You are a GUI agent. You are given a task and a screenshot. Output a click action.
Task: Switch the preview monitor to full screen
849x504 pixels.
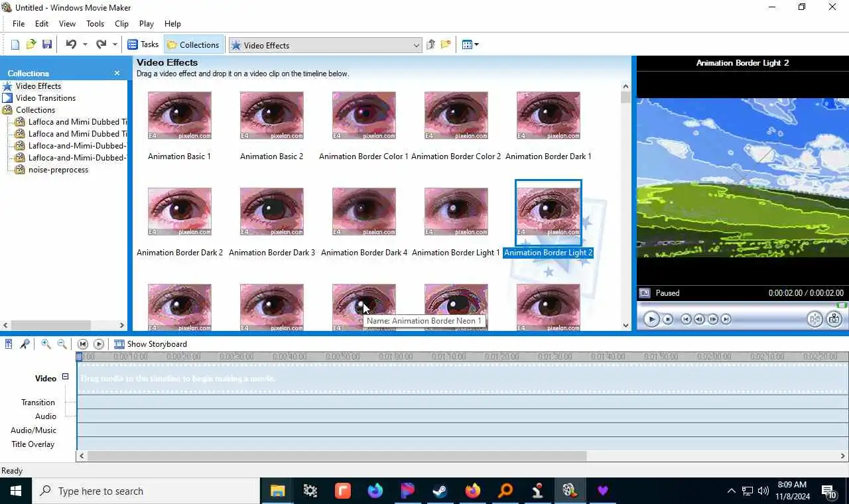tap(644, 292)
